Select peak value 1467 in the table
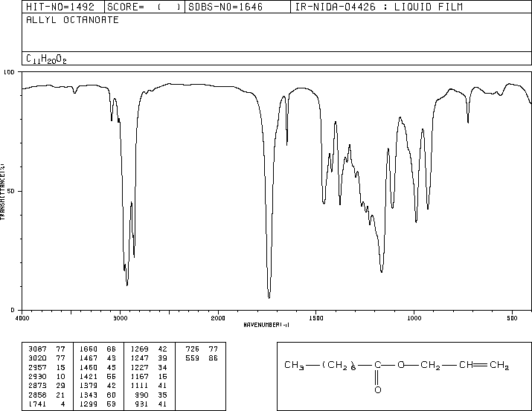532x411 pixels. [89, 358]
